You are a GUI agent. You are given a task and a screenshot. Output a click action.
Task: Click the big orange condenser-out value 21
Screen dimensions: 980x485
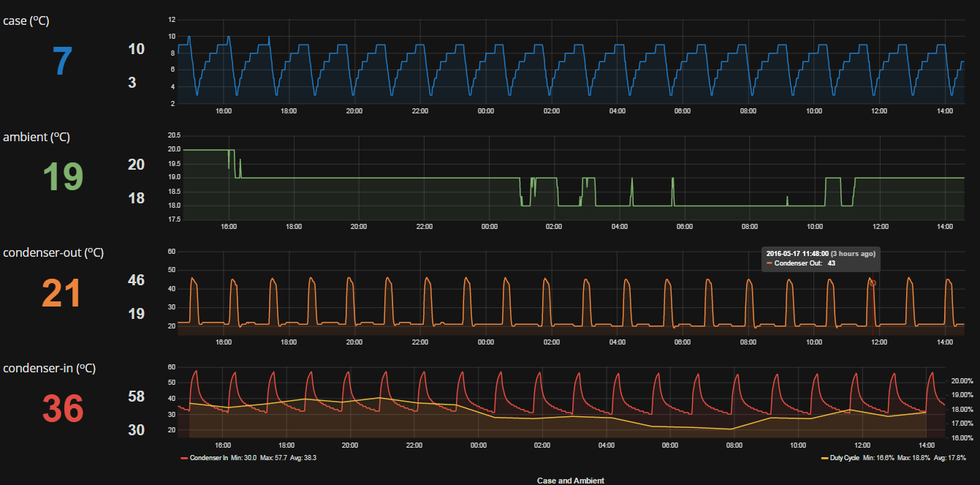pos(63,293)
